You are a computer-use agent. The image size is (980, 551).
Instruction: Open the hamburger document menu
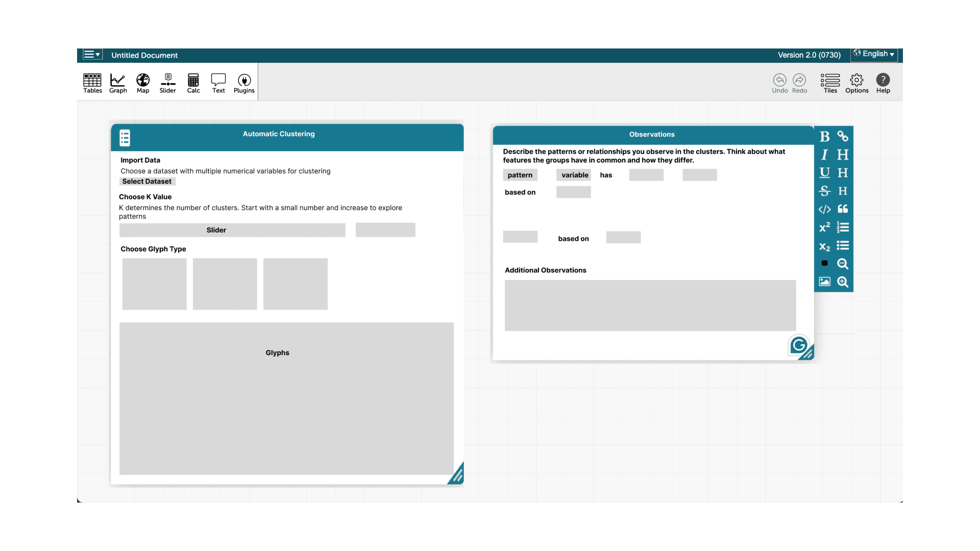coord(92,55)
